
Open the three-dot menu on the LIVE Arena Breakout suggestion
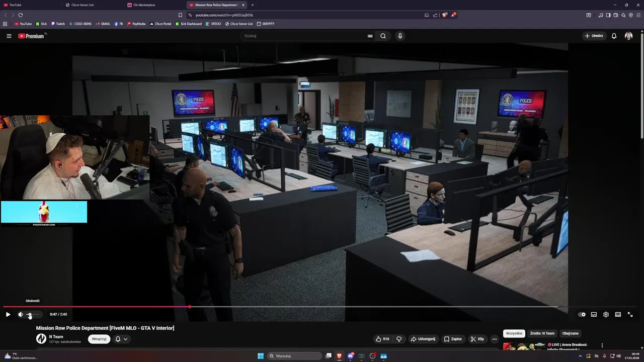[x=602, y=345]
